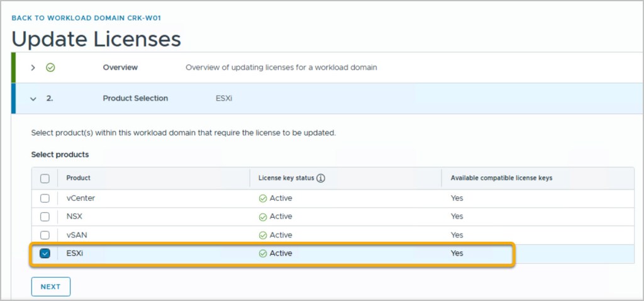
Task: Click the License key status info icon
Action: coord(321,178)
